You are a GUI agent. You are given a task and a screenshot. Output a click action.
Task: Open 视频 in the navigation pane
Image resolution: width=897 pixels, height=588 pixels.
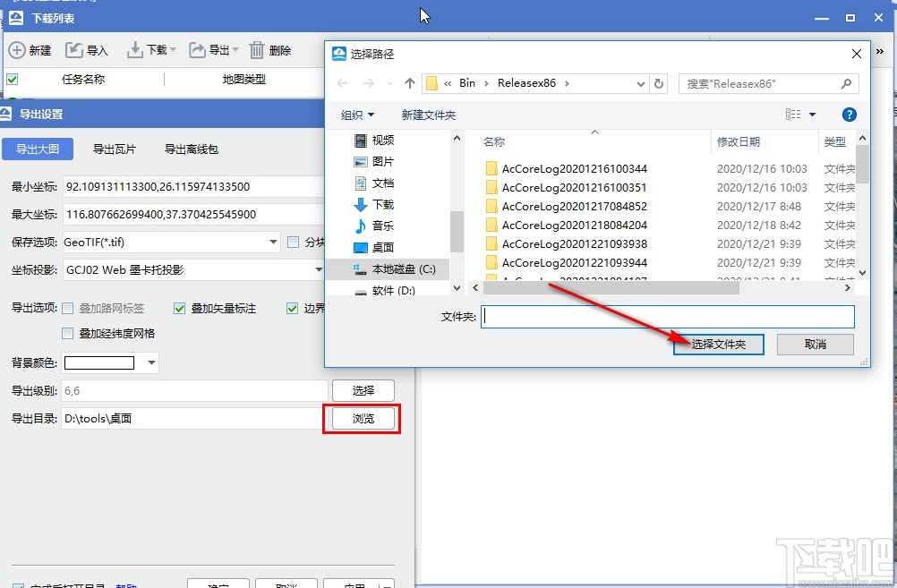375,141
